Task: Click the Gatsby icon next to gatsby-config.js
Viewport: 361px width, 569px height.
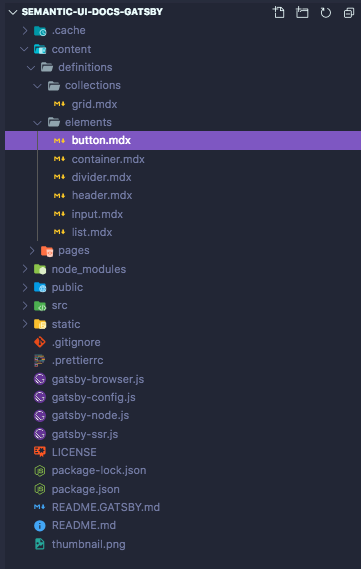Action: 40,397
